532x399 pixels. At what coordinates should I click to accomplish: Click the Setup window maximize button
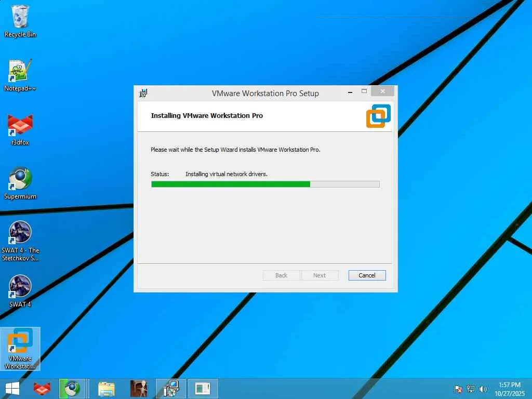(364, 91)
